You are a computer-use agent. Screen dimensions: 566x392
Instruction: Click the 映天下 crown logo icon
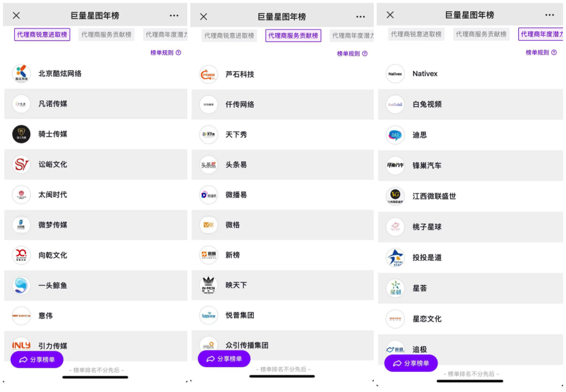(209, 285)
